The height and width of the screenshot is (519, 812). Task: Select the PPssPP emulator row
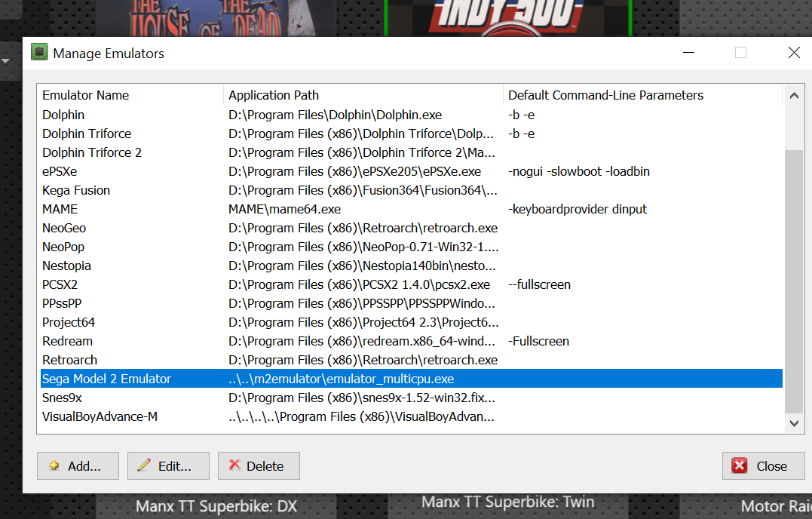point(411,303)
